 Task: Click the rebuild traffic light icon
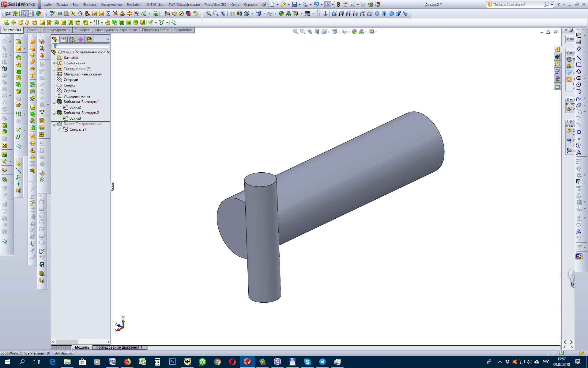point(338,4)
